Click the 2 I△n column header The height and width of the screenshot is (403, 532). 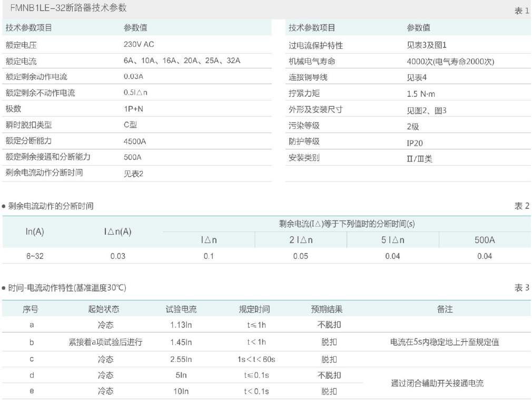300,240
